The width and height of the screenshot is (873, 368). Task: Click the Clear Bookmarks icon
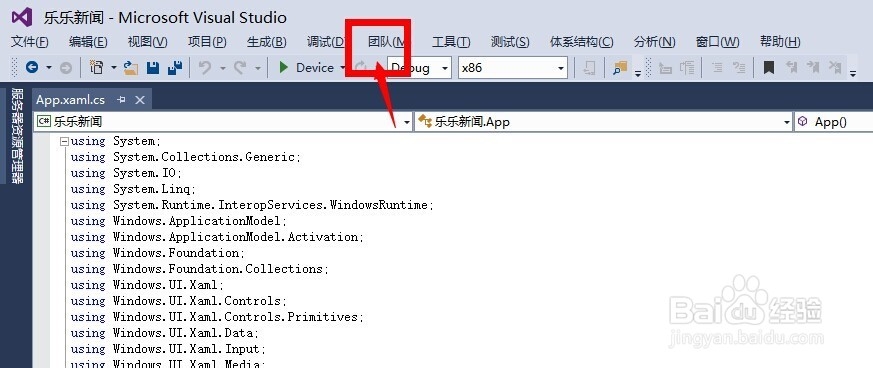[835, 68]
